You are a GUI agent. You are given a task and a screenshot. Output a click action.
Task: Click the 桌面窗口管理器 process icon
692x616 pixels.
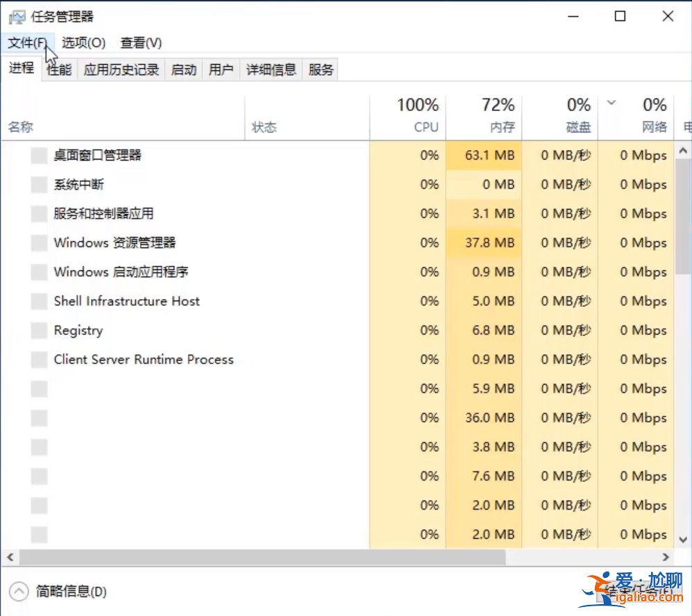tap(38, 155)
